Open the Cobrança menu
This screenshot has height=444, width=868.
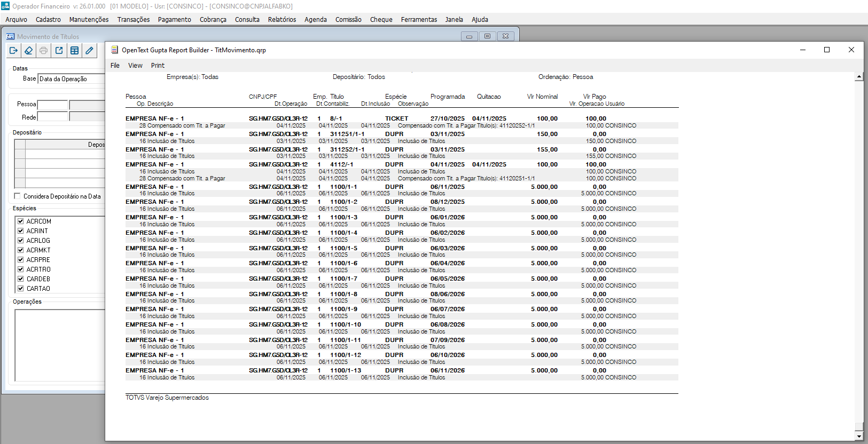pyautogui.click(x=213, y=20)
